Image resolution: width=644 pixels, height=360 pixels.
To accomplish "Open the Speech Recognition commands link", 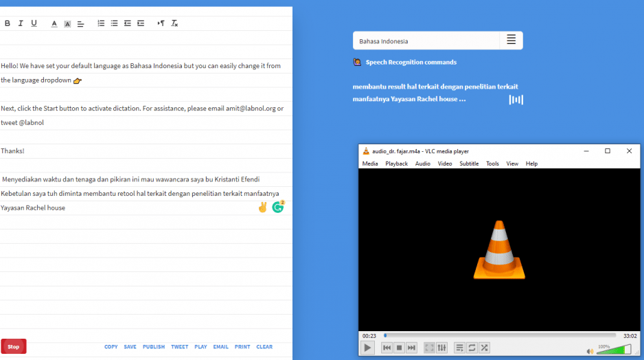I will pyautogui.click(x=411, y=62).
